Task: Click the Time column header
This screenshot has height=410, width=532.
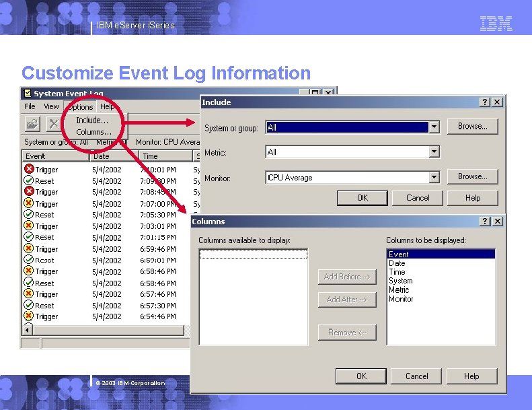Action: (165, 156)
